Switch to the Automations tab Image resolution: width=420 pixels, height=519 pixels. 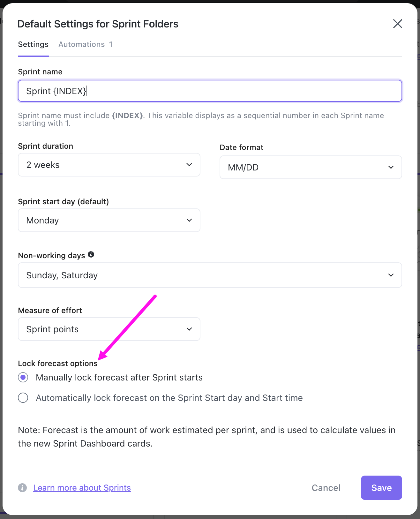85,44
